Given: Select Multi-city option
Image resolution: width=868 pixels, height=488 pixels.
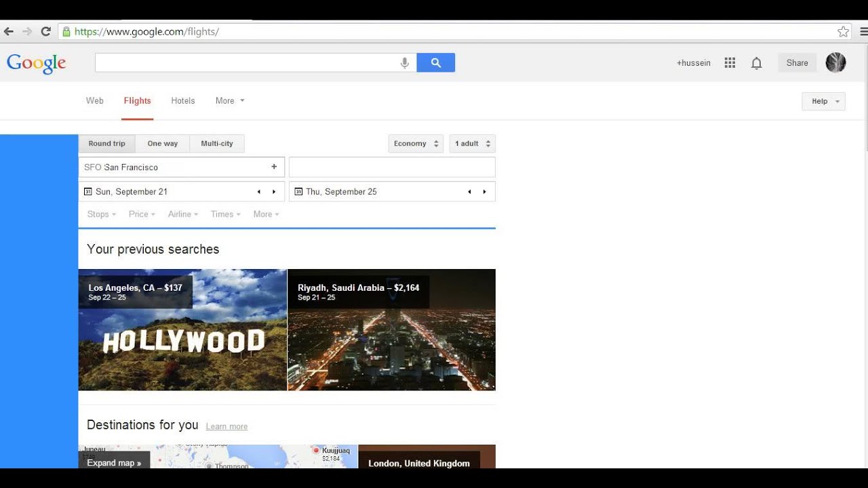Looking at the screenshot, I should pyautogui.click(x=217, y=144).
